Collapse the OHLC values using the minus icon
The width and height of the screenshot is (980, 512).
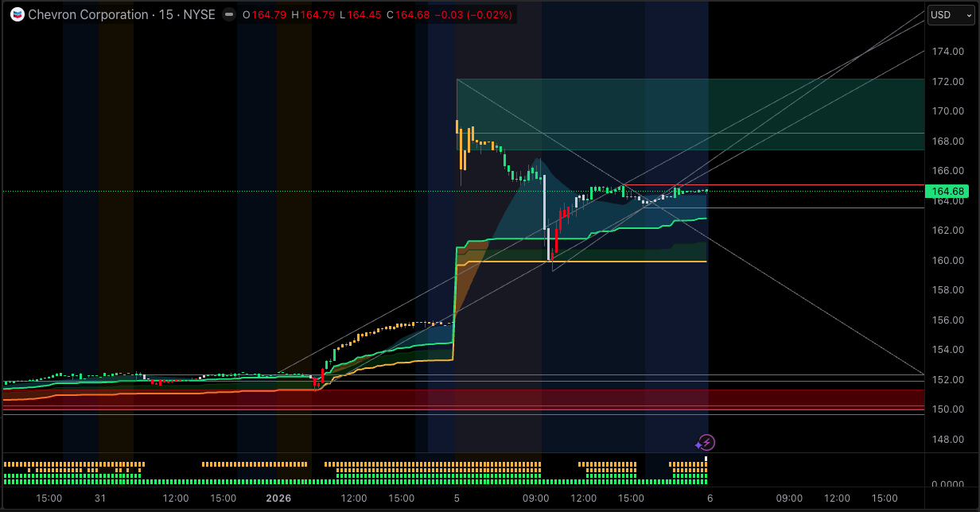228,14
